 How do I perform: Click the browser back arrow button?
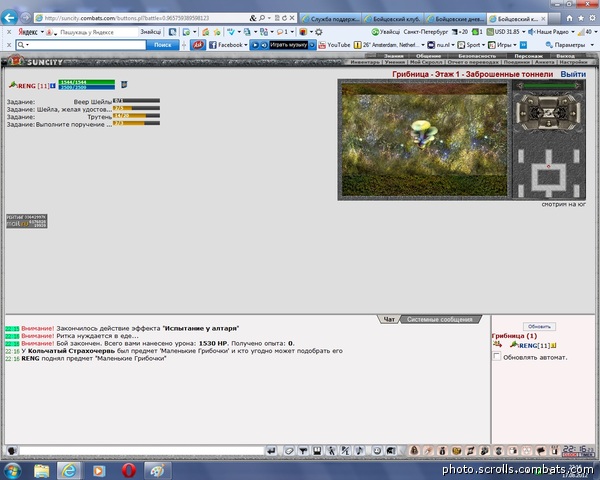(10, 18)
